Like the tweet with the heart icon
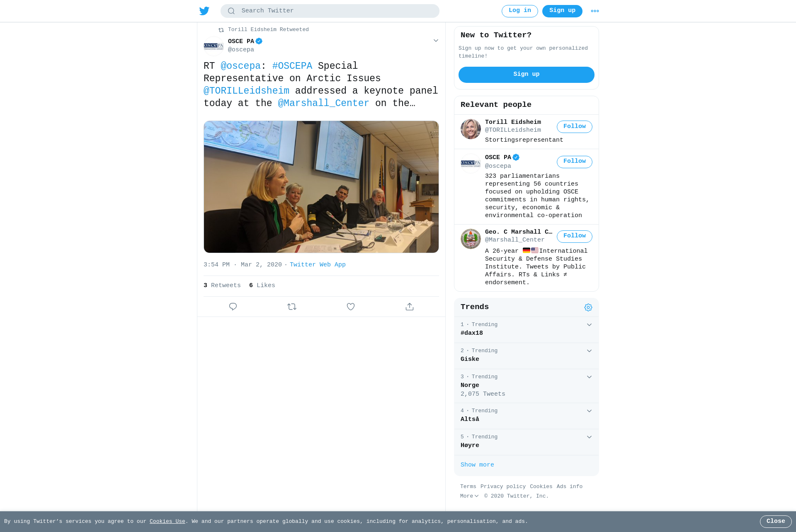 click(351, 307)
